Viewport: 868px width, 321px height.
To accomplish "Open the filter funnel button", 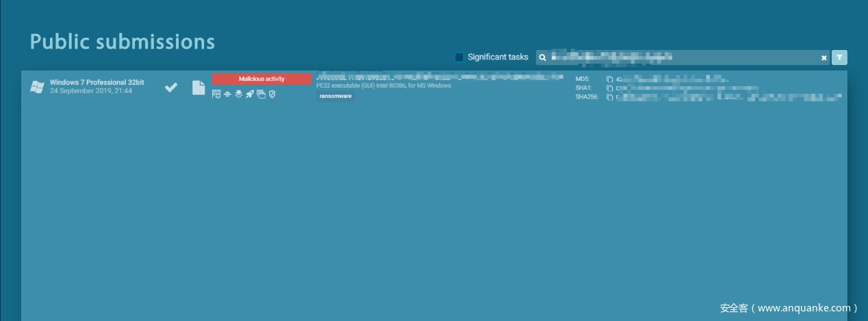I will point(839,57).
